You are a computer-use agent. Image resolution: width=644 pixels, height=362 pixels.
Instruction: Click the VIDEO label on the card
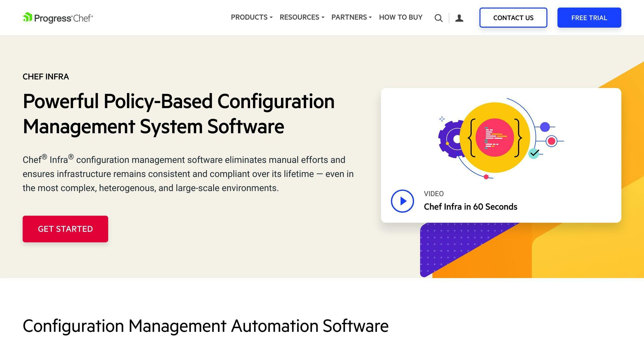(x=434, y=194)
